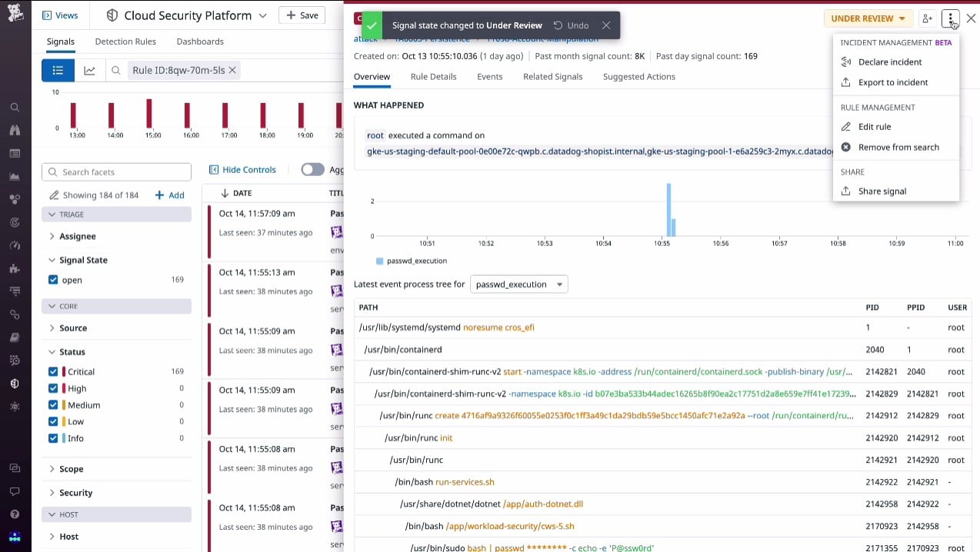Image resolution: width=980 pixels, height=552 pixels.
Task: Click Add facet link
Action: (x=170, y=195)
